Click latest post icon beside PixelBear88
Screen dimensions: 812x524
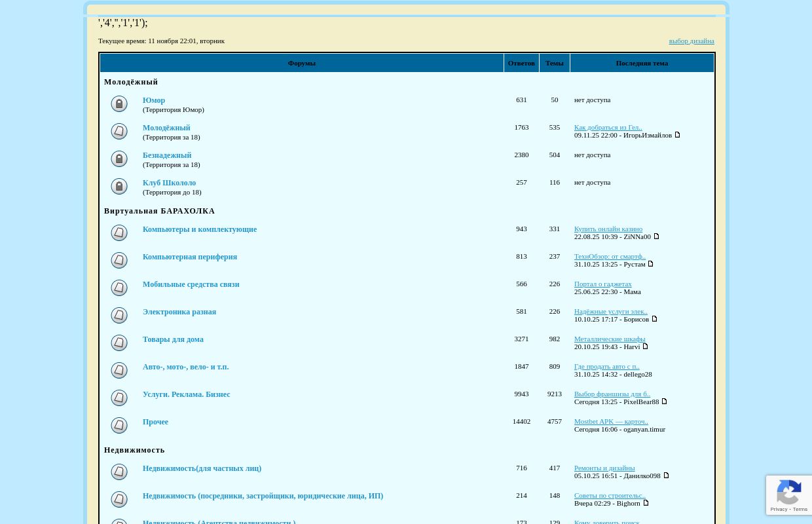pyautogui.click(x=664, y=402)
